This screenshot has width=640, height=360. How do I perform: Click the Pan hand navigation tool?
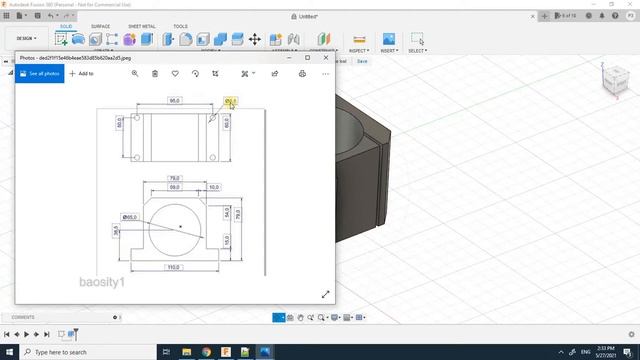pos(300,317)
